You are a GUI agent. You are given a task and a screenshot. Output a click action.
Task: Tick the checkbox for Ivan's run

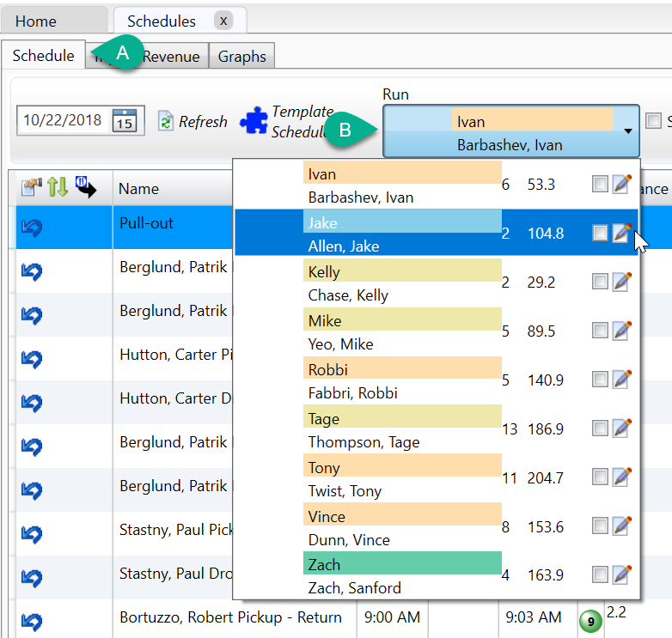[600, 184]
